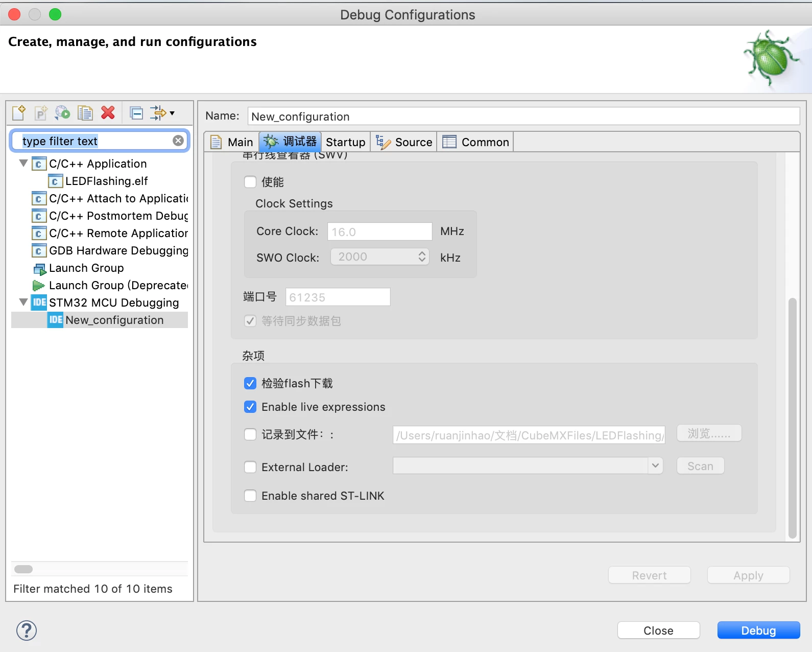812x652 pixels.
Task: Switch to the 调试器 tab
Action: (290, 142)
